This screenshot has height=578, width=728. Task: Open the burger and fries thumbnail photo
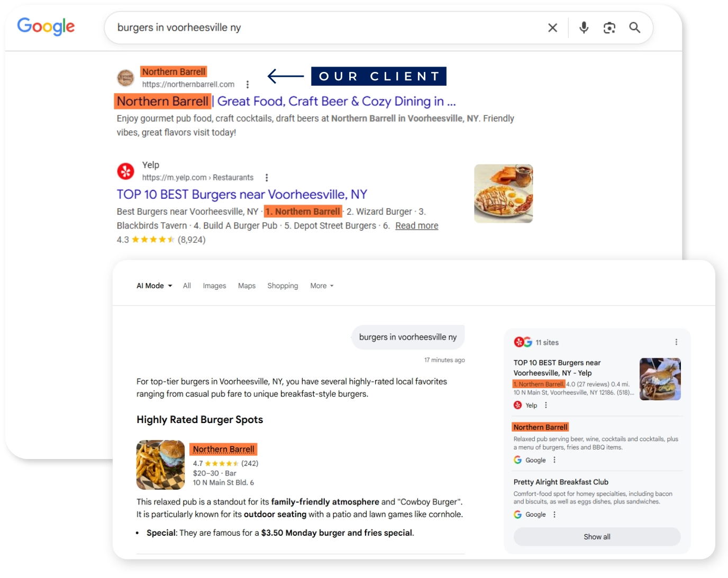[x=160, y=465]
